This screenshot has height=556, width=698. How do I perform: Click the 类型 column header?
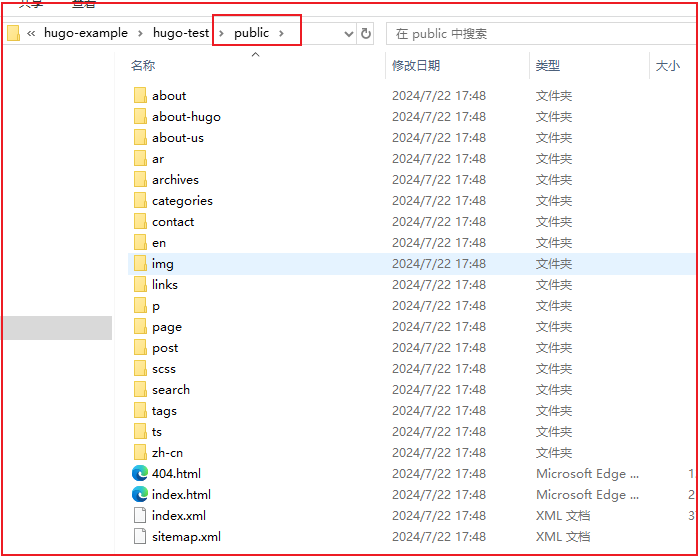pos(548,66)
